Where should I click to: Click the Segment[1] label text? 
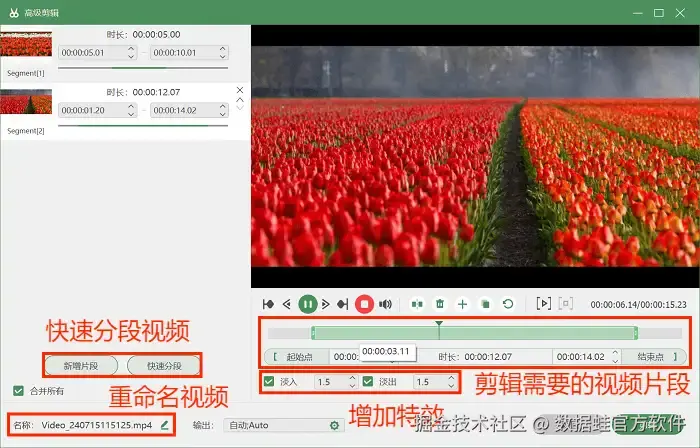[26, 73]
